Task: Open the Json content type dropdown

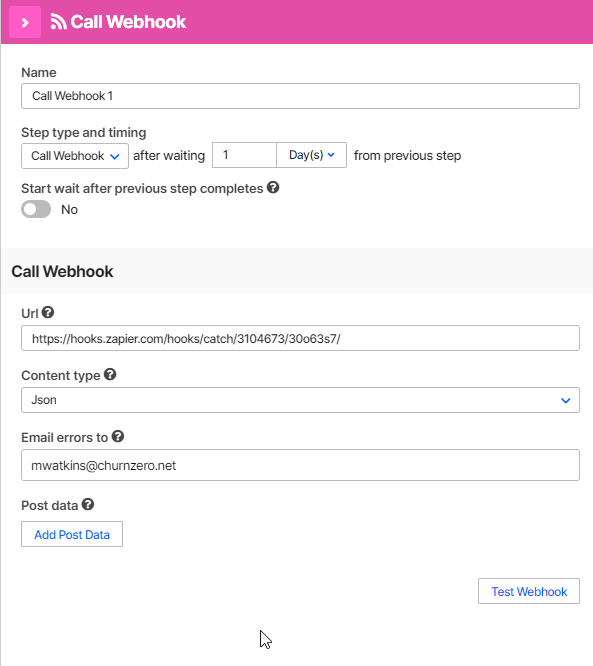Action: (300, 400)
